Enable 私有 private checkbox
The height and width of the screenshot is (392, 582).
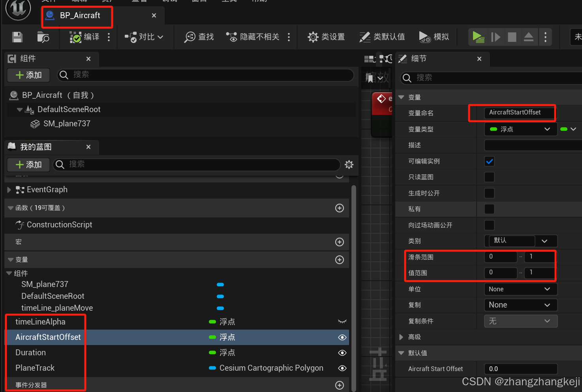tap(490, 209)
